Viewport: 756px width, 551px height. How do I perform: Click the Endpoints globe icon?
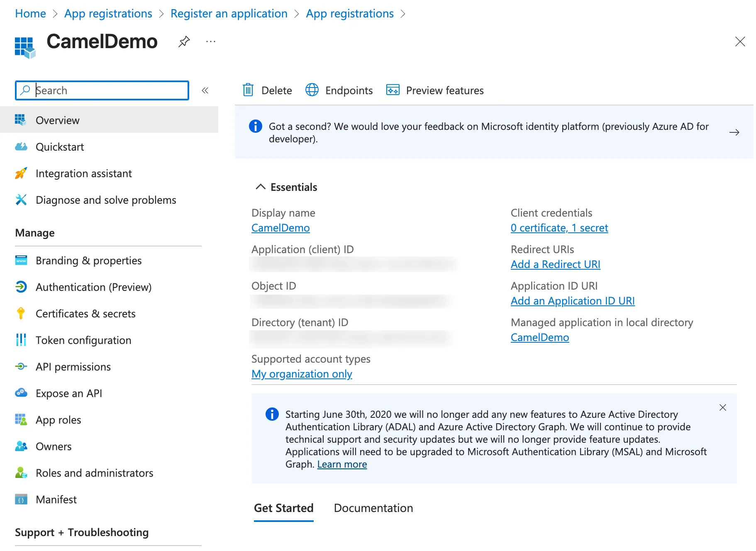click(312, 90)
